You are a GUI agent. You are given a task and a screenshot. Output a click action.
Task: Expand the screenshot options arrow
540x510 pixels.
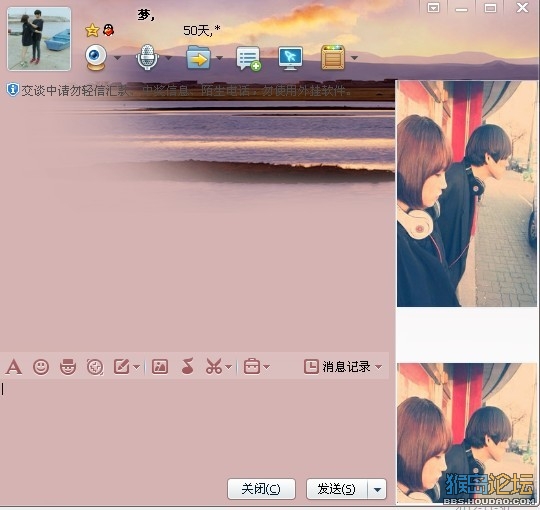(229, 367)
